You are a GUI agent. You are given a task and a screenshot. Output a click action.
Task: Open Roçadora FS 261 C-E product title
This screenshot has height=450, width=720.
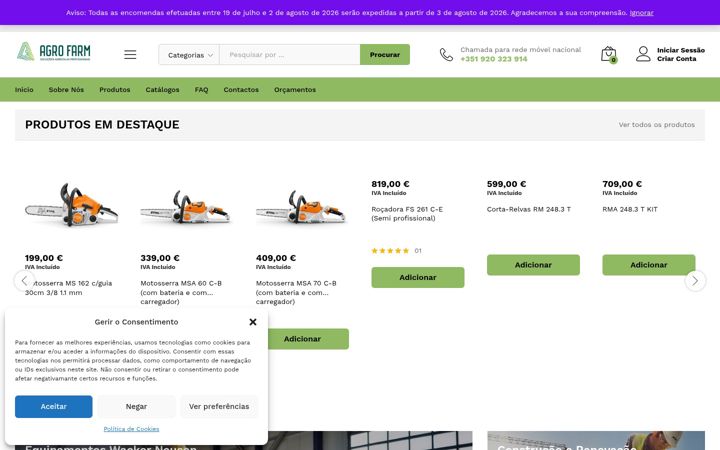(x=407, y=214)
